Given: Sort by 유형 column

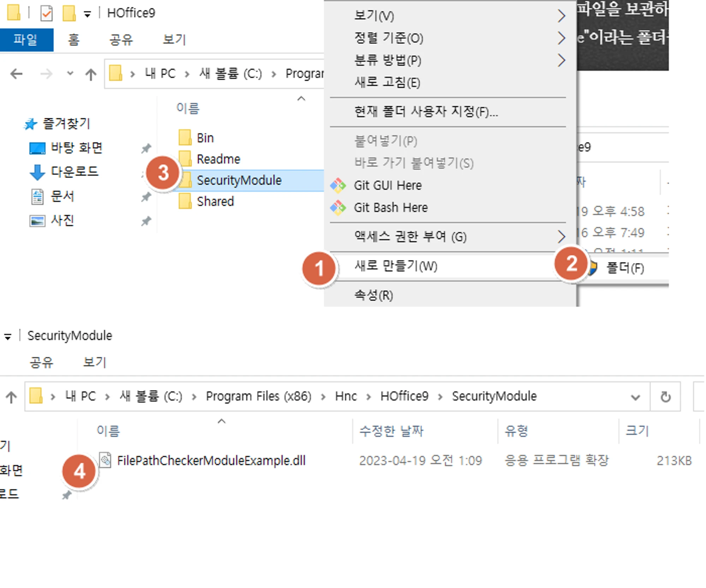Looking at the screenshot, I should (x=516, y=431).
